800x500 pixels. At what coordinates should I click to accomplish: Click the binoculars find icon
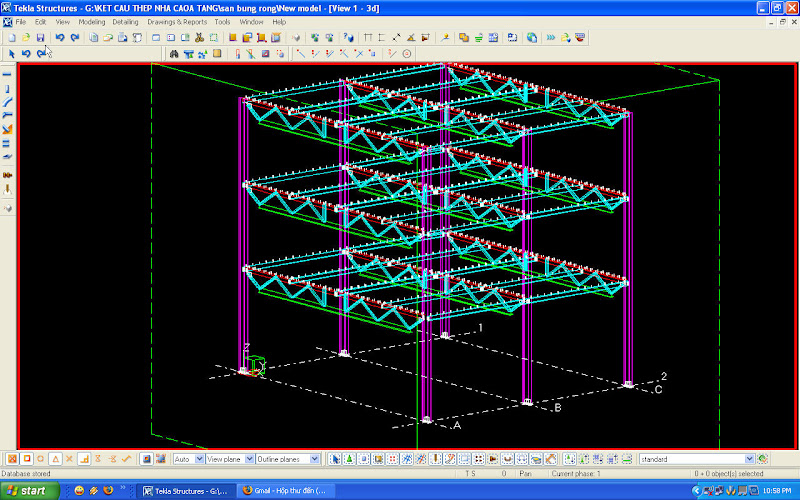[x=174, y=53]
